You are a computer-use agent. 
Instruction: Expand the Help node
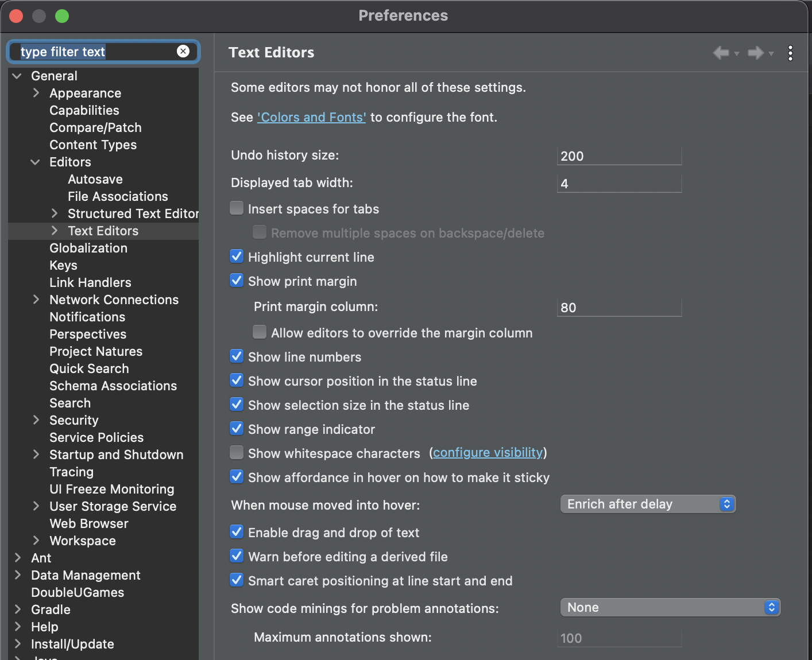(x=18, y=627)
